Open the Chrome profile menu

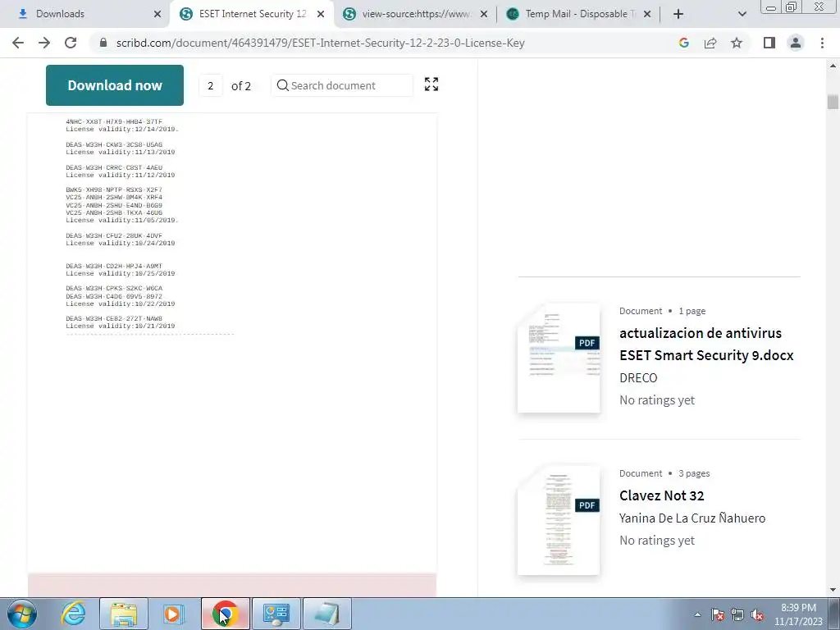tap(796, 43)
